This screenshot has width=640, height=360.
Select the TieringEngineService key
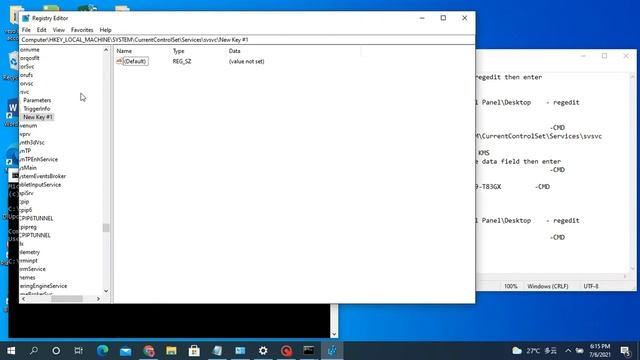(x=43, y=286)
